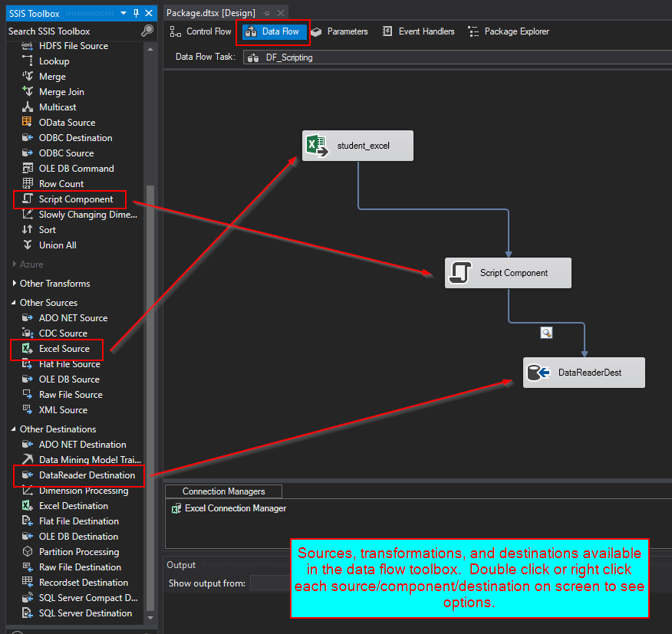Click the toolbox vertical scrollbar thumb
672x634 pixels.
[150, 398]
